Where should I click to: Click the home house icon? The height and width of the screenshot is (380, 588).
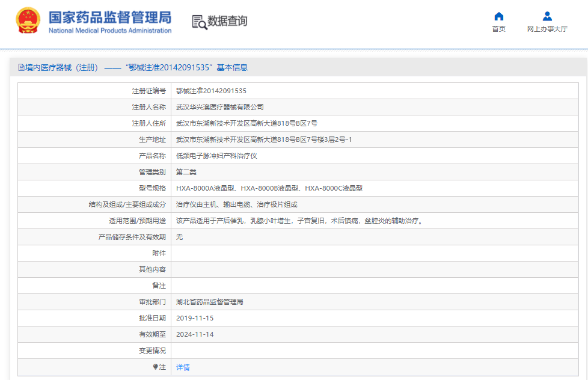click(x=498, y=16)
